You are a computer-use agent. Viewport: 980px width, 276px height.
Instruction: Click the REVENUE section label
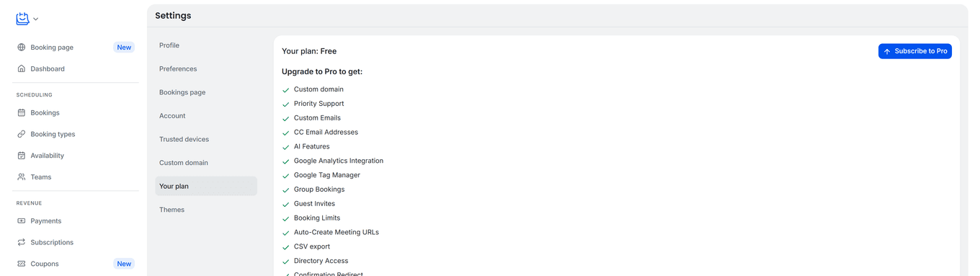coord(30,203)
